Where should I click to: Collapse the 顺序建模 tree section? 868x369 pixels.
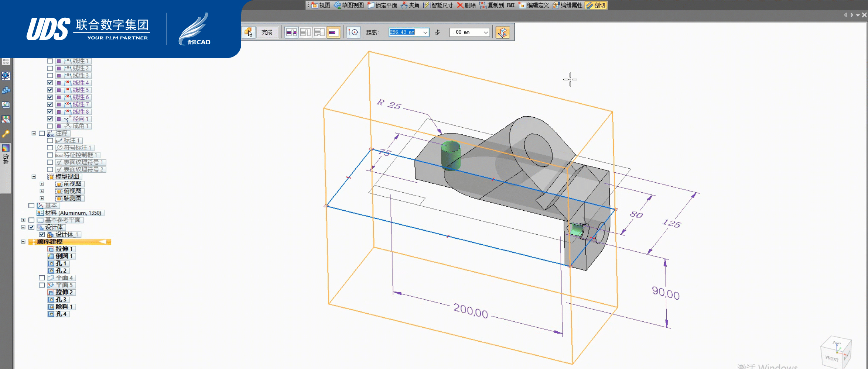tap(23, 242)
